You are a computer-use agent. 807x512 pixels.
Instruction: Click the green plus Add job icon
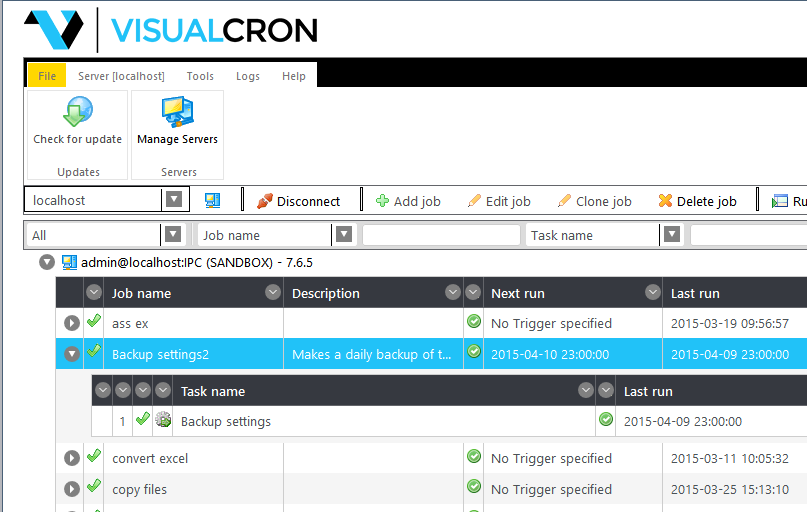382,201
